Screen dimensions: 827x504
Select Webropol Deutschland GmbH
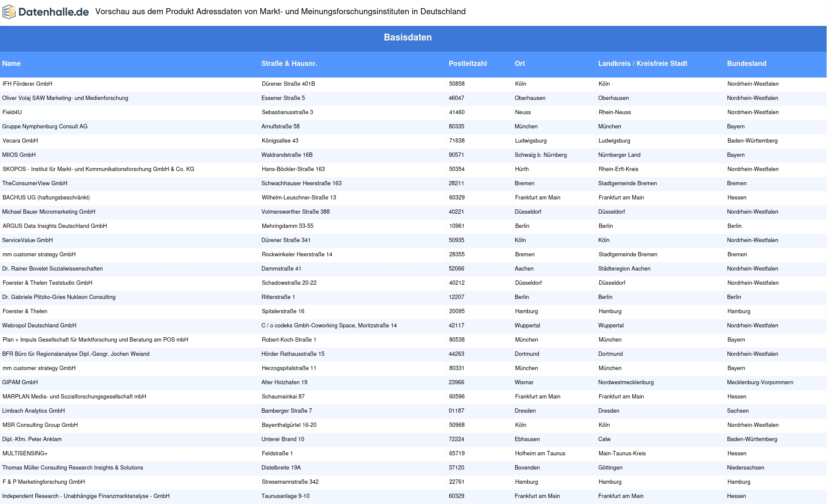click(x=39, y=326)
